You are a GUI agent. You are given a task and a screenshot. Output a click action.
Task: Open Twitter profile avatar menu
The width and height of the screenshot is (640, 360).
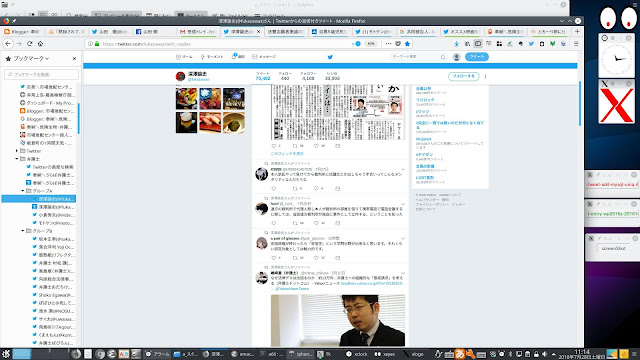point(456,57)
